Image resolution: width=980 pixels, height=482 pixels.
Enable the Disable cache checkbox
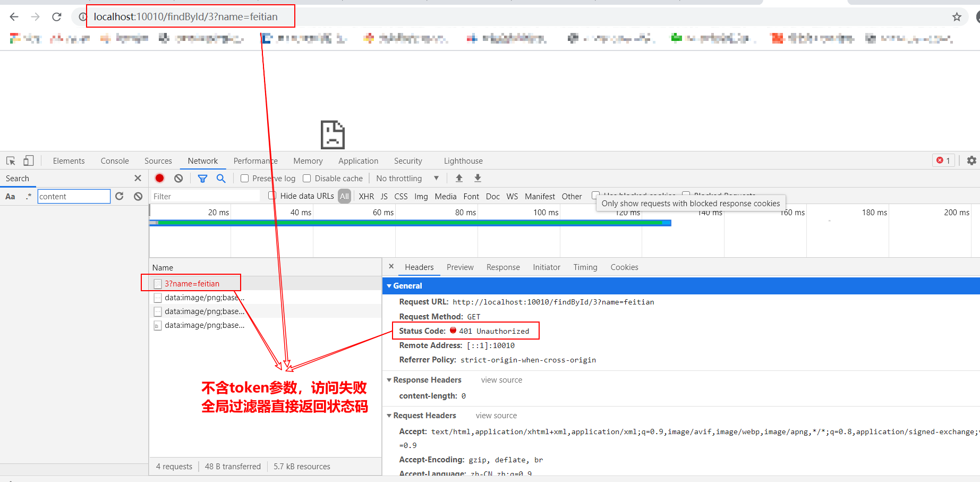(307, 178)
